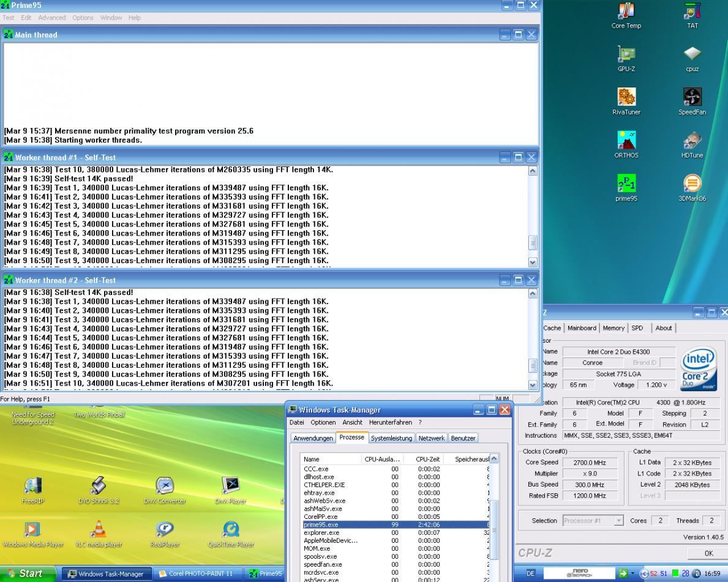Click the Task-Manager process list scrollbar up arrow

(495, 458)
